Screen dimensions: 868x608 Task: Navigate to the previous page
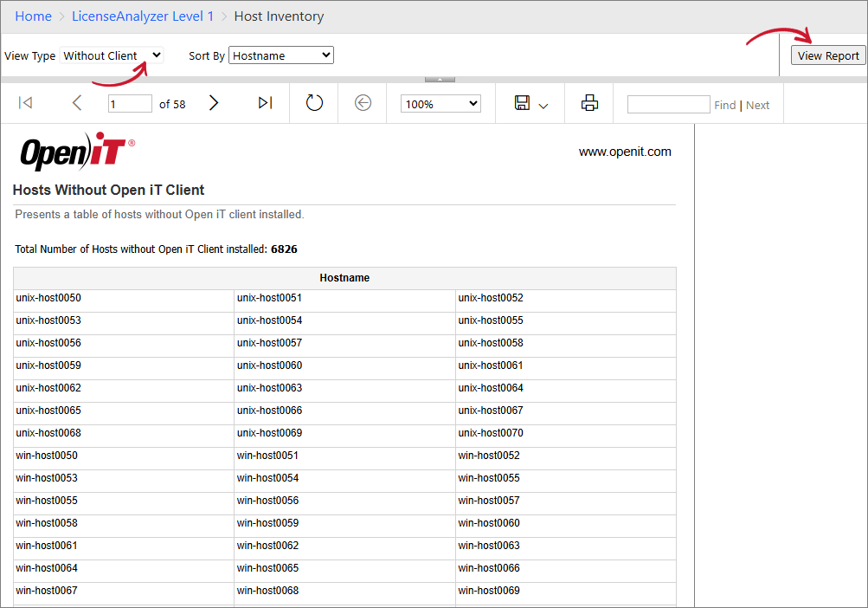pyautogui.click(x=76, y=102)
